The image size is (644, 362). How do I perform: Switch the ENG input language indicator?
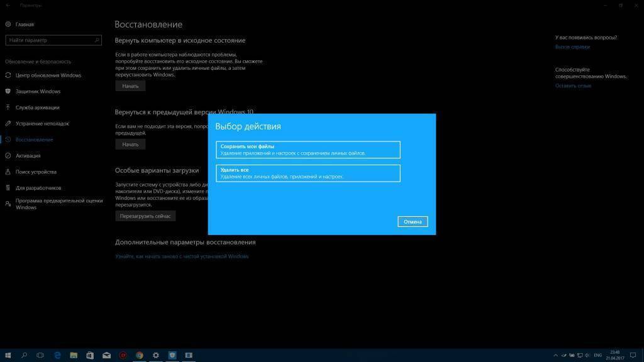coord(597,356)
